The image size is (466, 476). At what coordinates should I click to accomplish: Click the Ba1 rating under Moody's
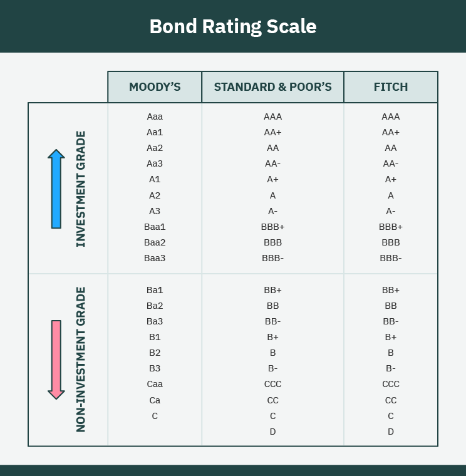(155, 290)
